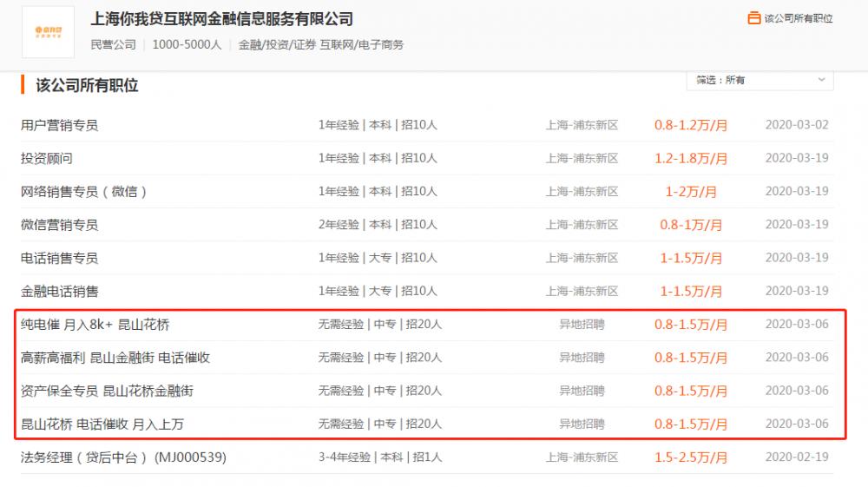Open 资产保全专员 昆山花桥金融街 job
This screenshot has width=868, height=487.
(x=107, y=391)
